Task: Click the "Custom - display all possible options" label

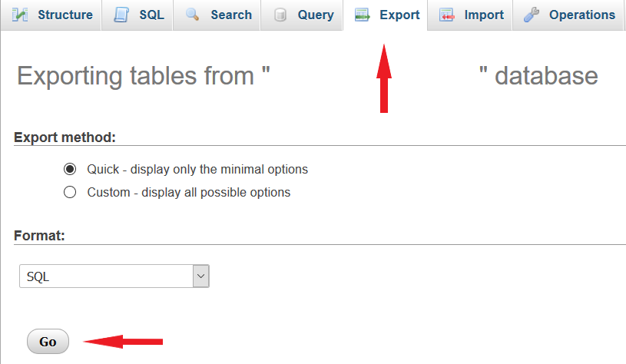Action: [189, 192]
